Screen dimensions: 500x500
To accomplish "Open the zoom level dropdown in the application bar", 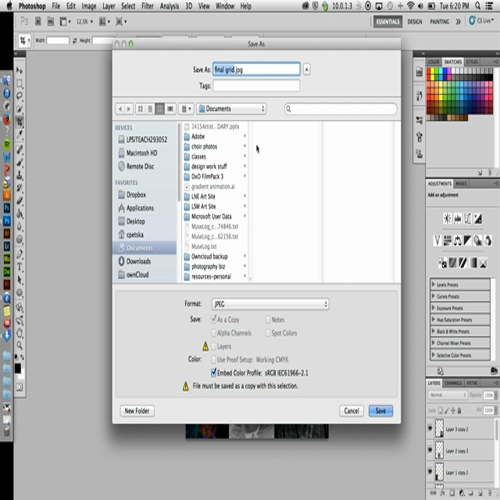I will click(x=85, y=22).
